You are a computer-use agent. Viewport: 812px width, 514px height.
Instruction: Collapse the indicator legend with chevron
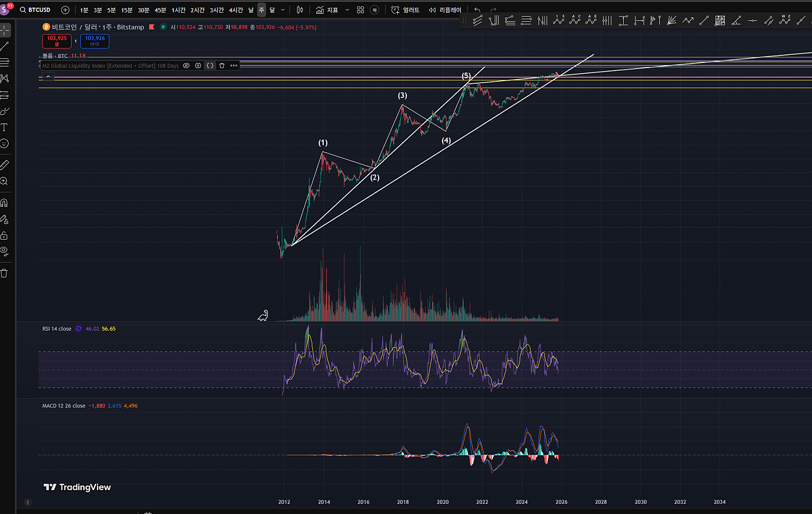[x=48, y=77]
